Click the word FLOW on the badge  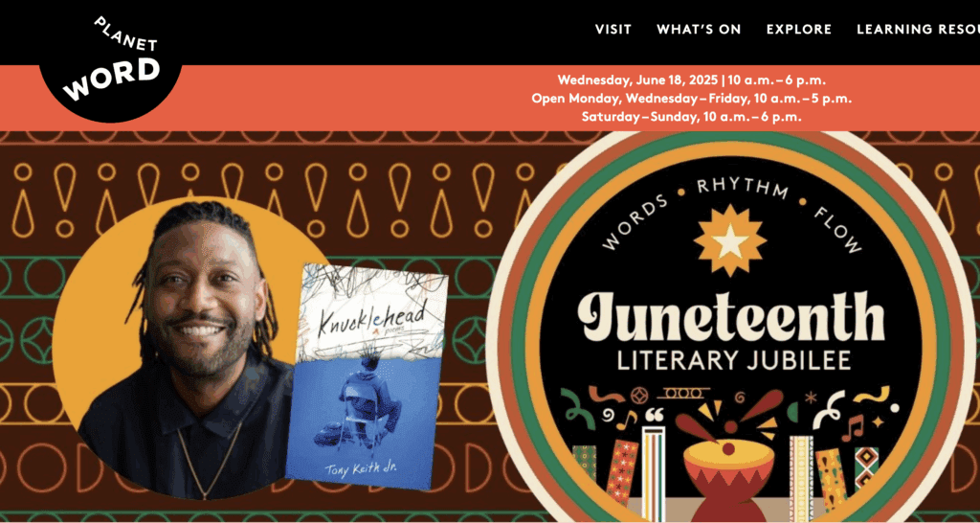coord(836,230)
